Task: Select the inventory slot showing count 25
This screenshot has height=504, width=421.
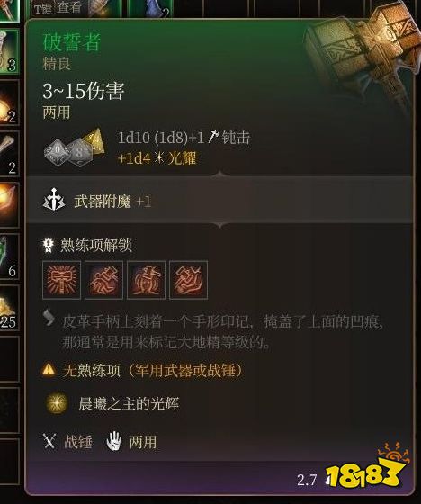Action: point(10,308)
